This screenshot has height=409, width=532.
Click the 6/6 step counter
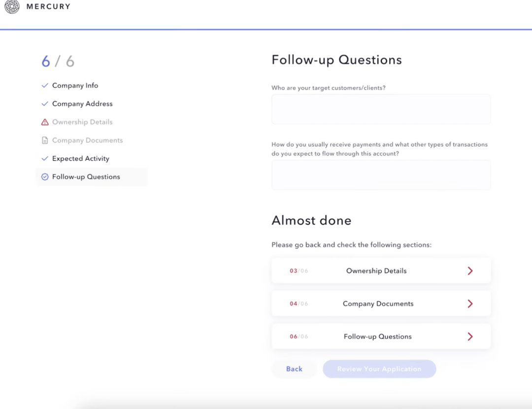point(57,61)
